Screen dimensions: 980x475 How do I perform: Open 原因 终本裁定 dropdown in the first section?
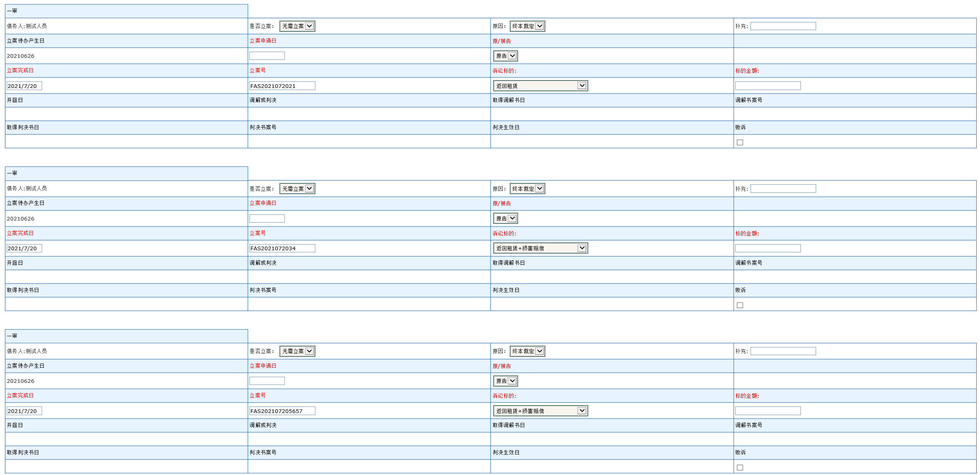(x=527, y=26)
